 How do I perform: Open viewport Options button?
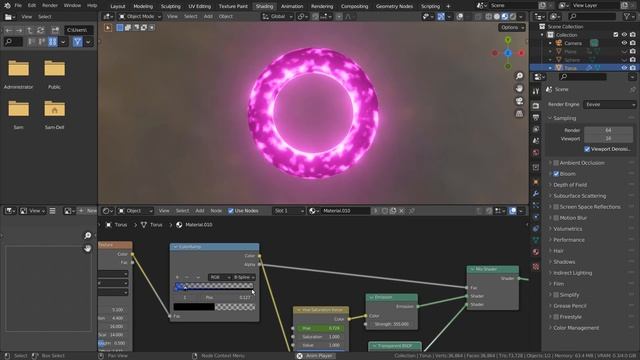tap(512, 27)
